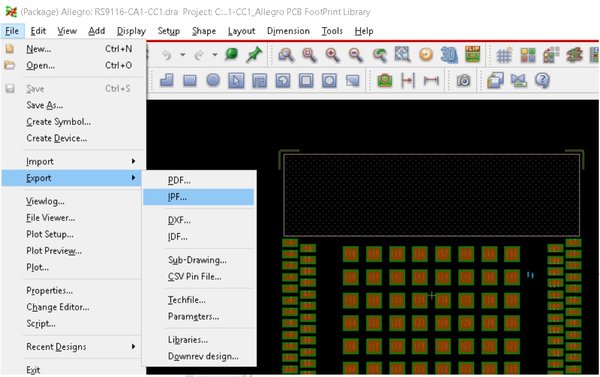Viewport: 600px width, 377px height.
Task: Expand the Export submenu
Action: [72, 178]
